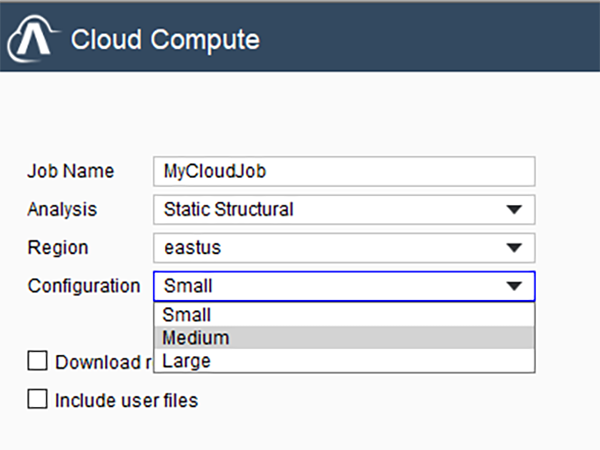Click the Job Name label
This screenshot has width=600, height=450.
pyautogui.click(x=70, y=171)
